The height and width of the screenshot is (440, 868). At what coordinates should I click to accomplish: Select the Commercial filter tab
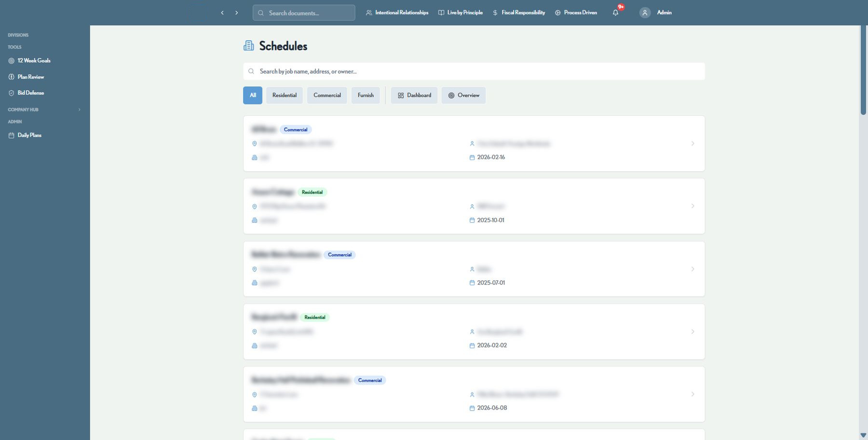click(x=327, y=95)
